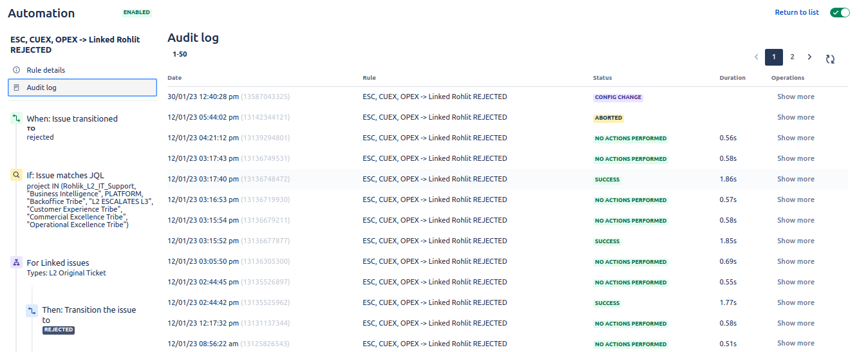The width and height of the screenshot is (868, 352).
Task: Click the 1.86s duration value
Action: click(x=728, y=179)
